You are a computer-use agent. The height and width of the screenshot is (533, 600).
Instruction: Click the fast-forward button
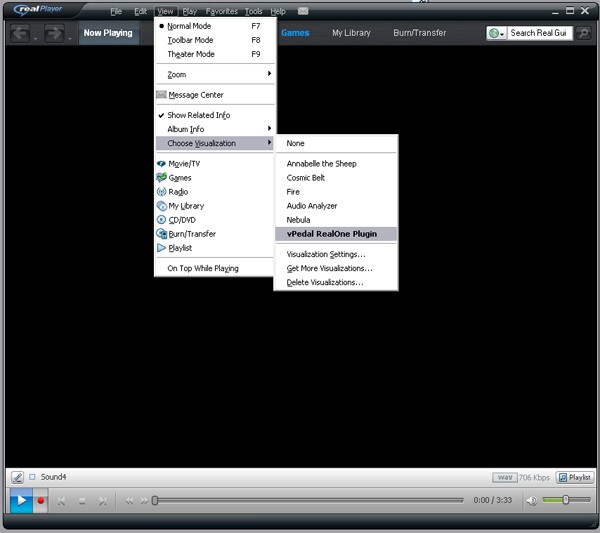click(144, 501)
